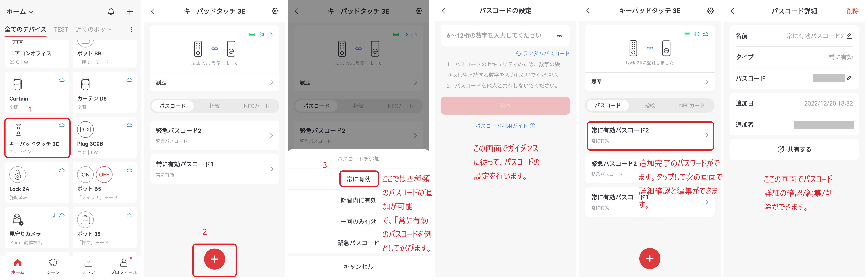868x280 pixels.
Task: Choose 期間内に有効 passcode type
Action: click(x=358, y=200)
